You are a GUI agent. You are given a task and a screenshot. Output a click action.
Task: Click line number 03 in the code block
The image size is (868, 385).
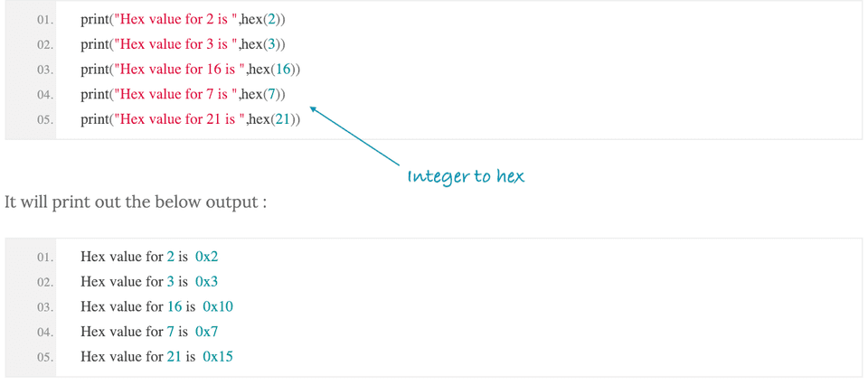tap(44, 70)
